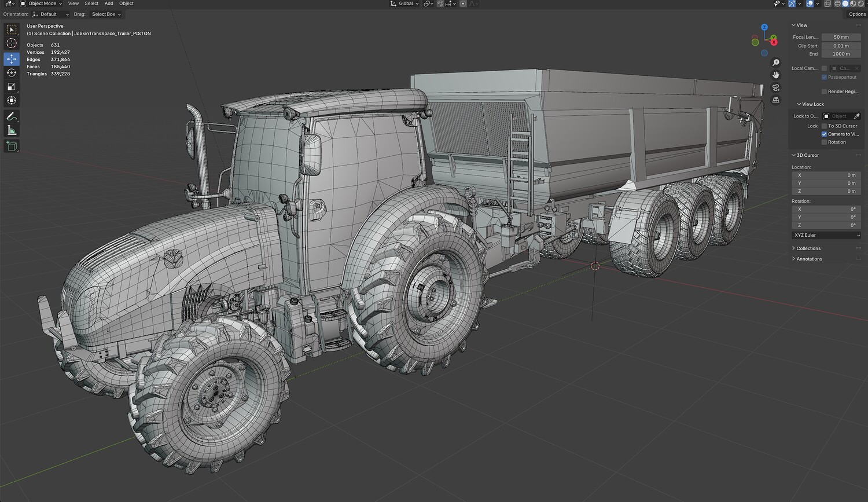The height and width of the screenshot is (502, 868).
Task: Toggle camera view with camera icon
Action: [x=776, y=87]
